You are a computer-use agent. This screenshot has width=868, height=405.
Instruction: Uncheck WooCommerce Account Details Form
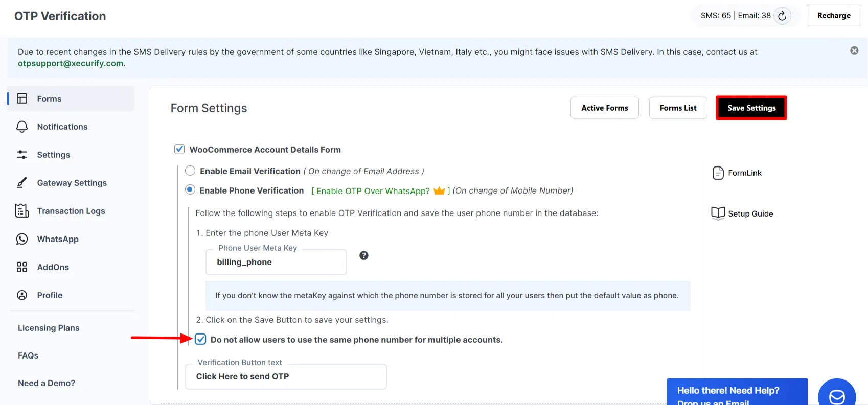[x=179, y=149]
